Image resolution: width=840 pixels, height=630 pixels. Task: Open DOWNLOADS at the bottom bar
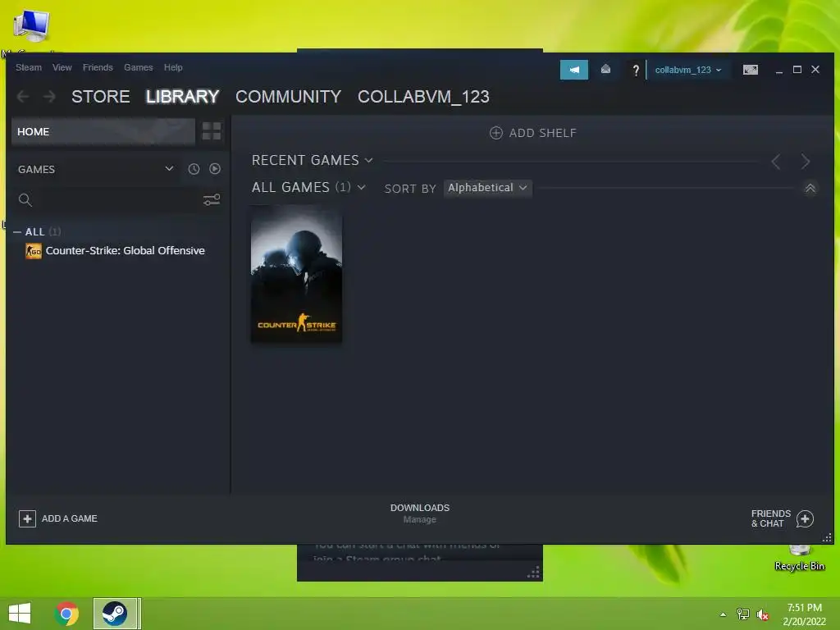click(420, 508)
